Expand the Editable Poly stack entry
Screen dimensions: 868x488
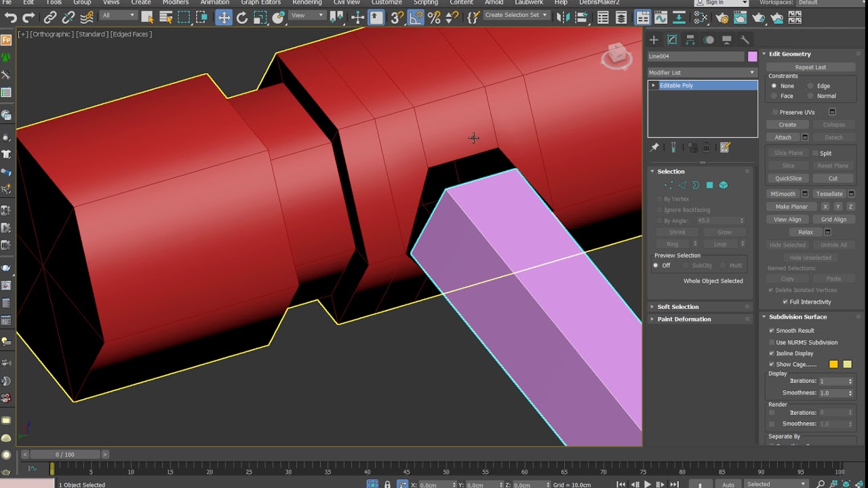pos(654,85)
